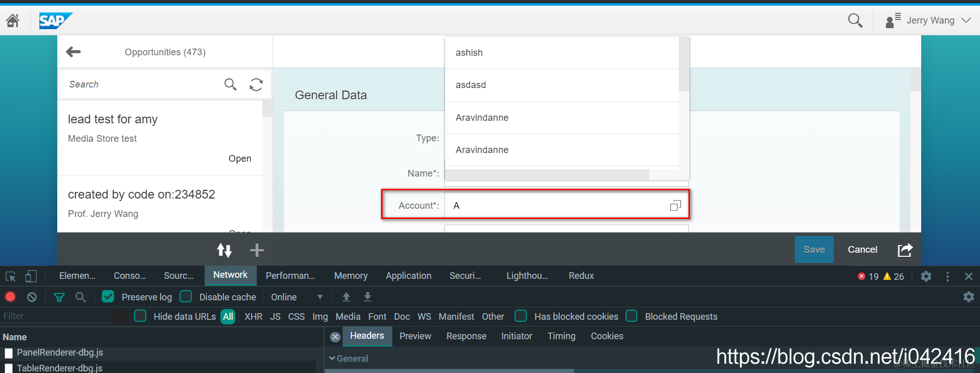This screenshot has height=373, width=980.
Task: Open the sort list icon in footer
Action: tap(225, 250)
